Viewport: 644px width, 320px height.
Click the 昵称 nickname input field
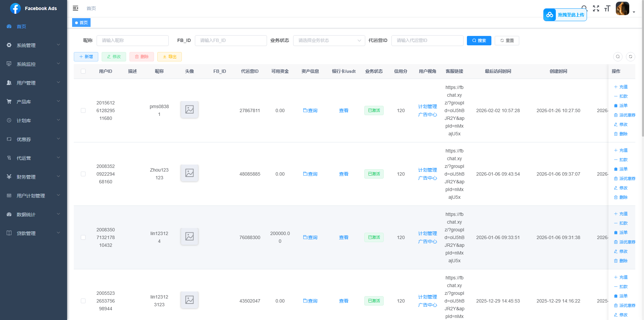point(132,41)
